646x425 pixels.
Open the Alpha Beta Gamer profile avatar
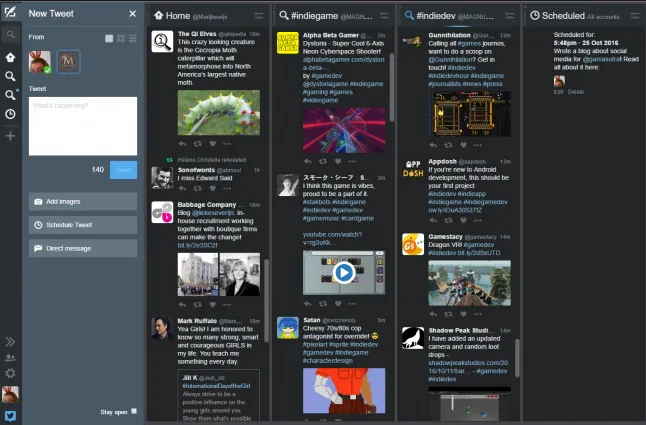(x=288, y=42)
